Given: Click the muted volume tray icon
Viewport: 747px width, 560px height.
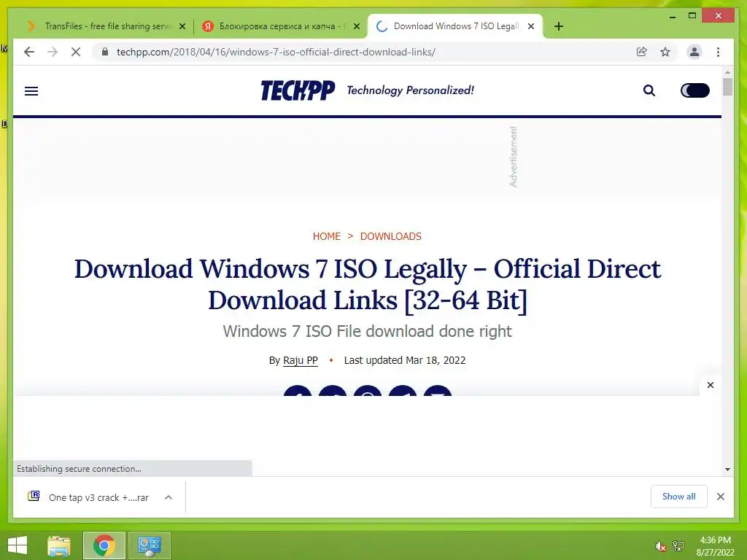Looking at the screenshot, I should click(x=660, y=546).
